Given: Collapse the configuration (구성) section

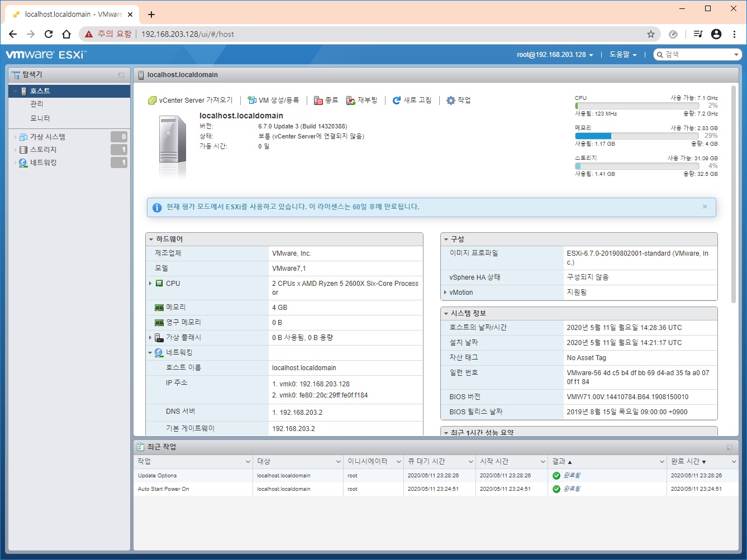Looking at the screenshot, I should coord(446,240).
